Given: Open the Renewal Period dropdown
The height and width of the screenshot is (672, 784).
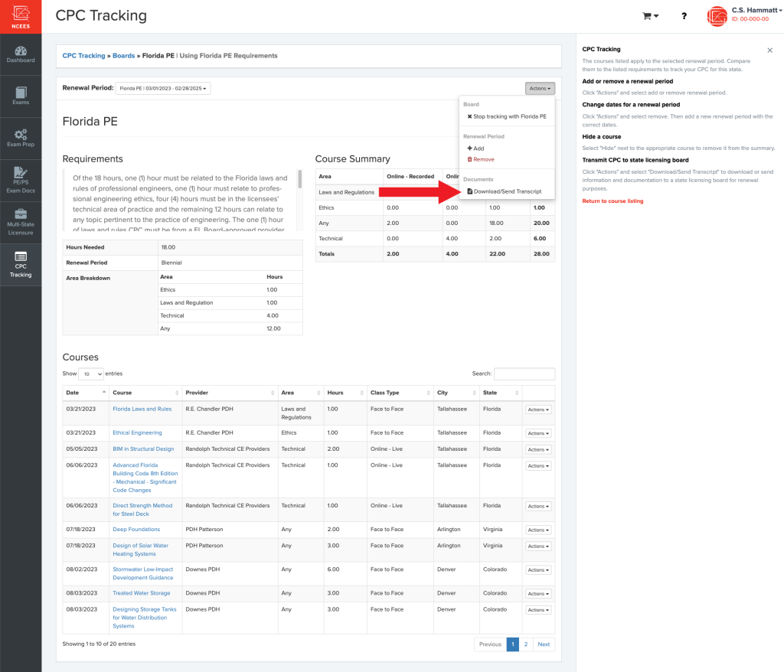Looking at the screenshot, I should click(x=165, y=87).
